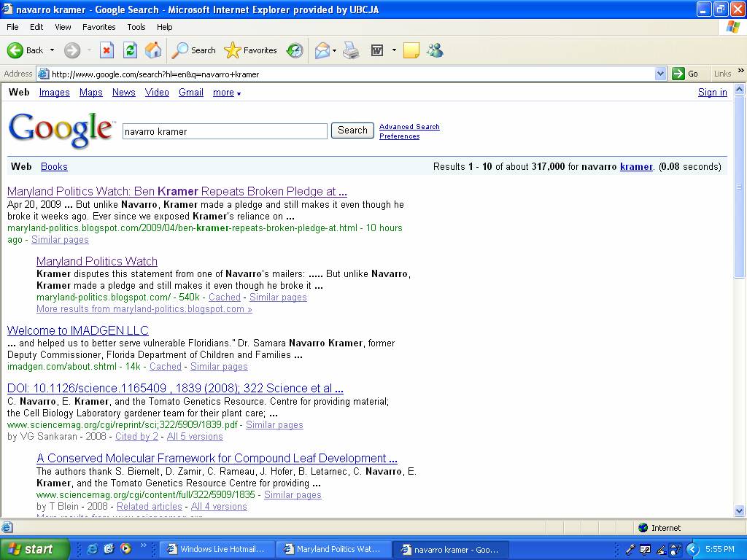The width and height of the screenshot is (747, 560).
Task: Click the Internet zone globe icon
Action: (x=643, y=528)
